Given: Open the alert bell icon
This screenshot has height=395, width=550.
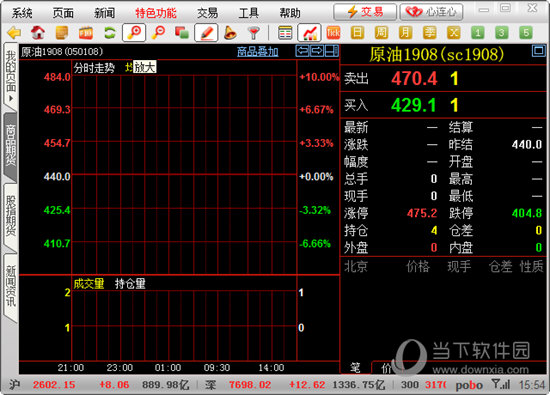Looking at the screenshot, I should 230,33.
